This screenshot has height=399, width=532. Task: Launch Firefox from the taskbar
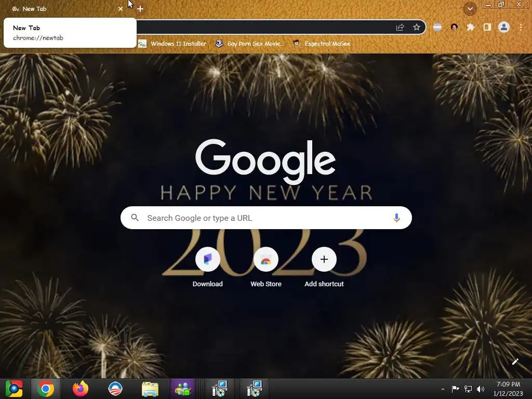click(x=81, y=389)
